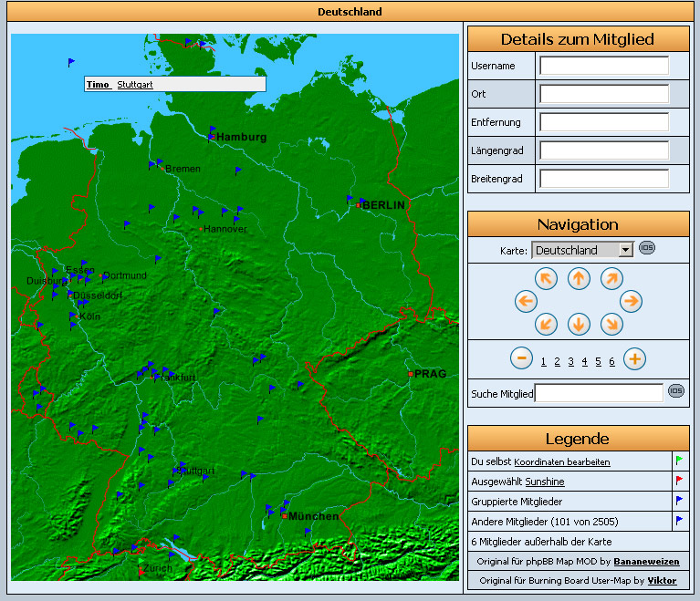Image resolution: width=700 pixels, height=601 pixels.
Task: Move map diagonally to the southeast
Action: [x=611, y=324]
